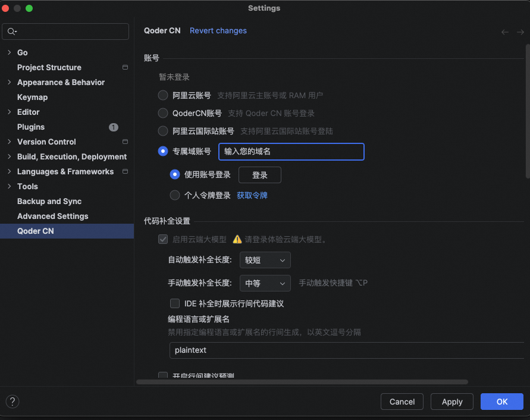Image resolution: width=530 pixels, height=420 pixels.
Task: Expand the Version Control node
Action: (10, 142)
